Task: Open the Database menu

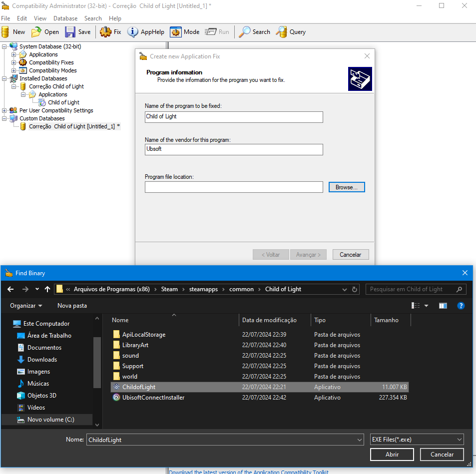Action: pyautogui.click(x=65, y=18)
